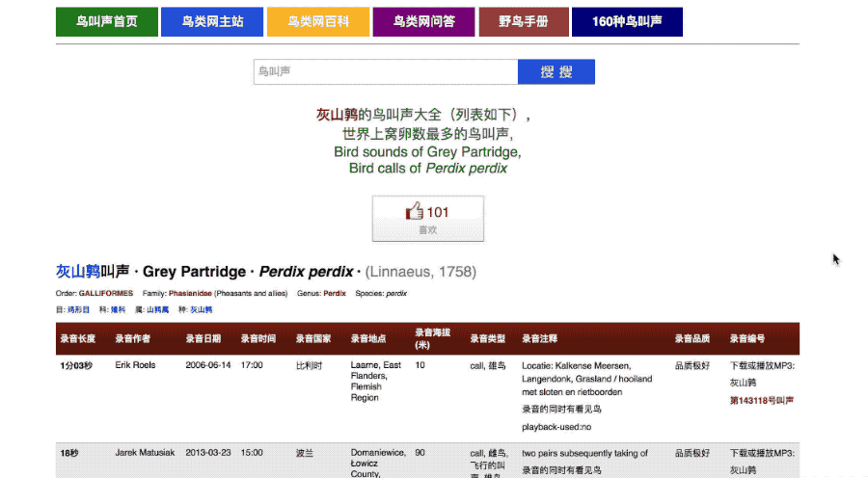The height and width of the screenshot is (478, 868).
Task: Open the 鸡形目 link
Action: click(x=78, y=309)
